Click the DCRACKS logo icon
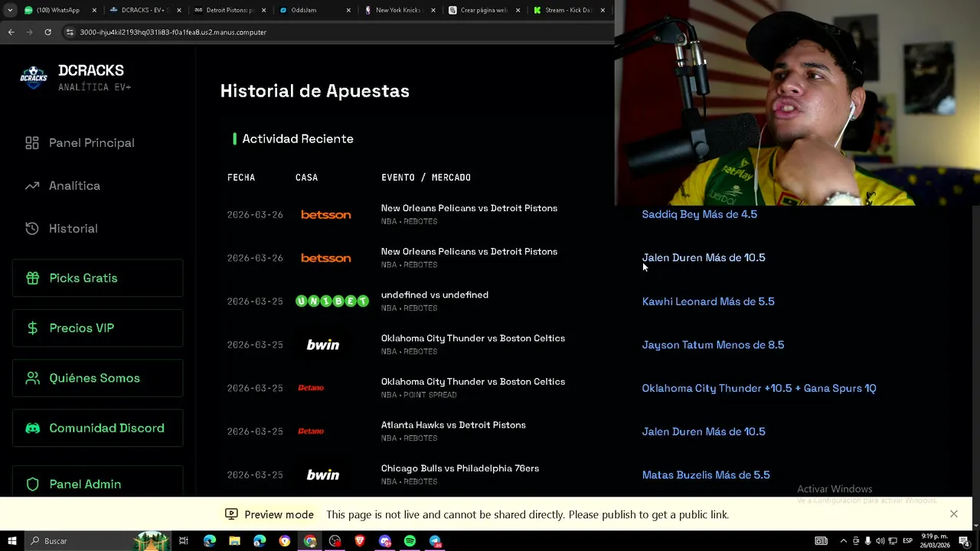Screen dimensions: 980x551 pos(34,77)
